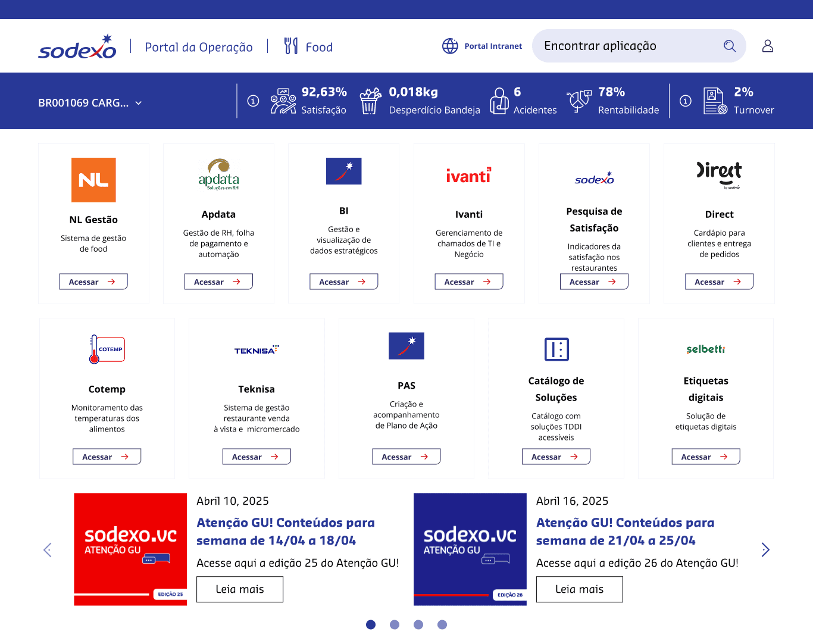
Task: Click the 0,018kg Desperdício Bandeja value
Action: coord(413,92)
